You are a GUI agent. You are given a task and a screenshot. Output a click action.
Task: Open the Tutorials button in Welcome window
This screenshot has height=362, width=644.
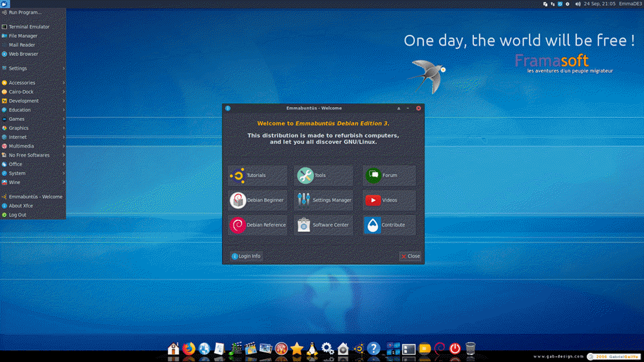[258, 175]
